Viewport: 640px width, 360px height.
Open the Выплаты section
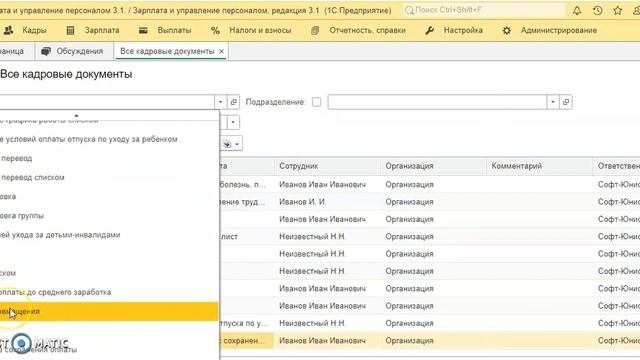pyautogui.click(x=174, y=30)
